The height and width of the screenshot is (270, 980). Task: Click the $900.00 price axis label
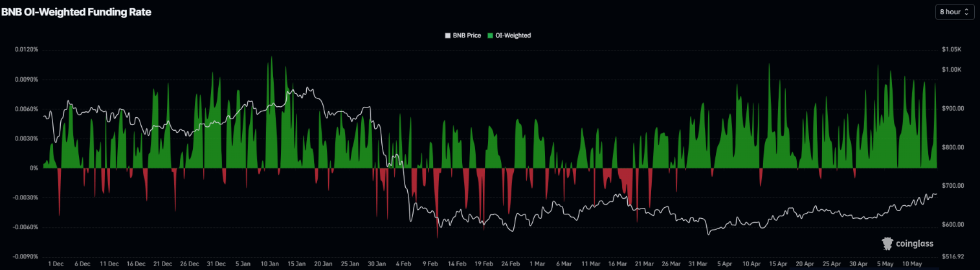pyautogui.click(x=954, y=108)
